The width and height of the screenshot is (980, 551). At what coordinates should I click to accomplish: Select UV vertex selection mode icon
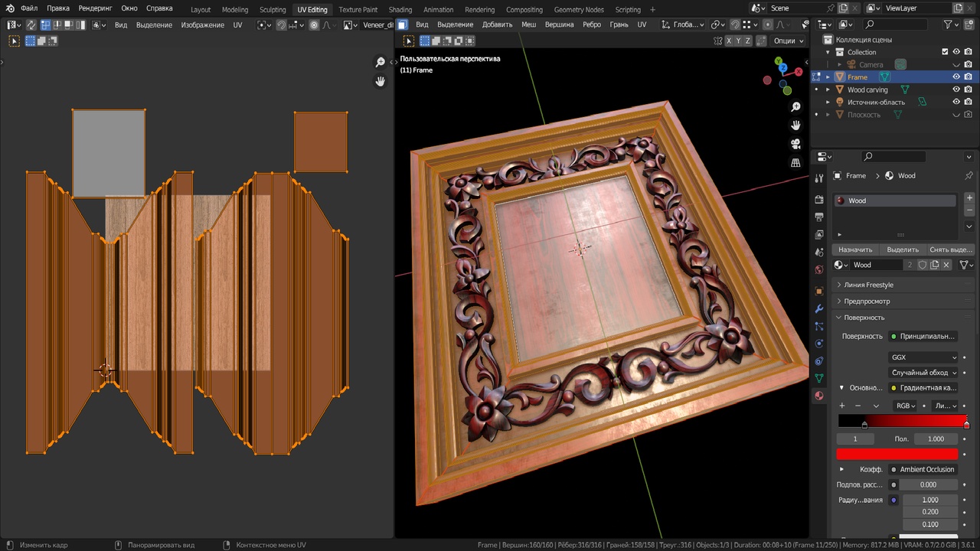click(x=46, y=24)
